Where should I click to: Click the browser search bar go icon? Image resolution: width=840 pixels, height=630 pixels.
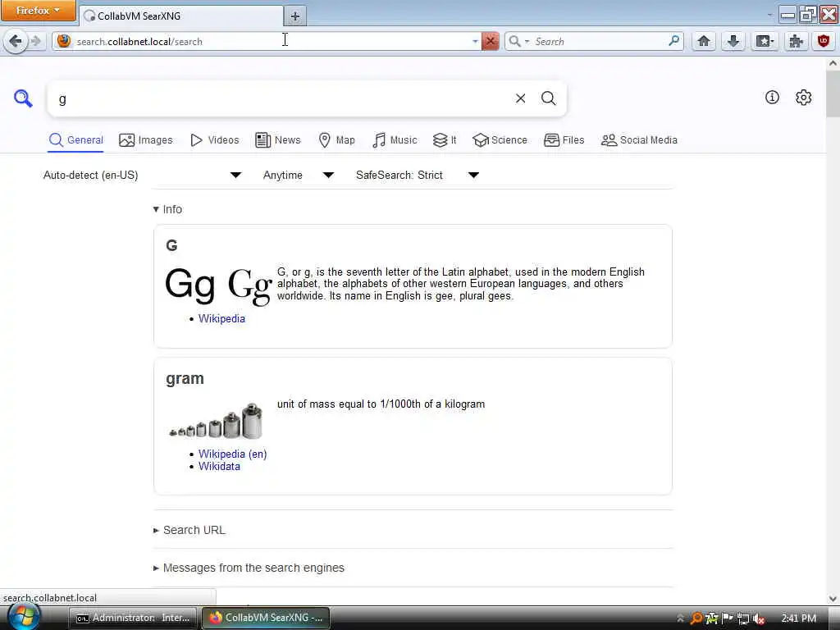click(674, 41)
